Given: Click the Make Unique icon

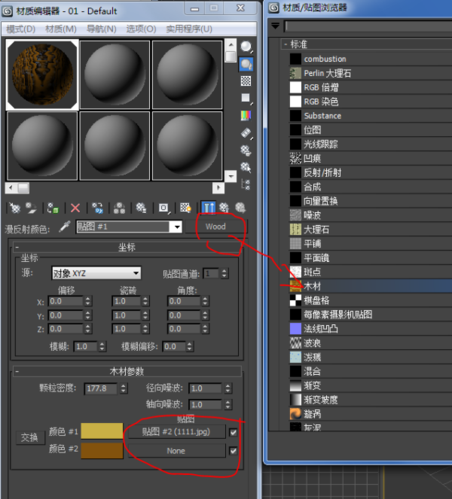Looking at the screenshot, I should pyautogui.click(x=119, y=208).
